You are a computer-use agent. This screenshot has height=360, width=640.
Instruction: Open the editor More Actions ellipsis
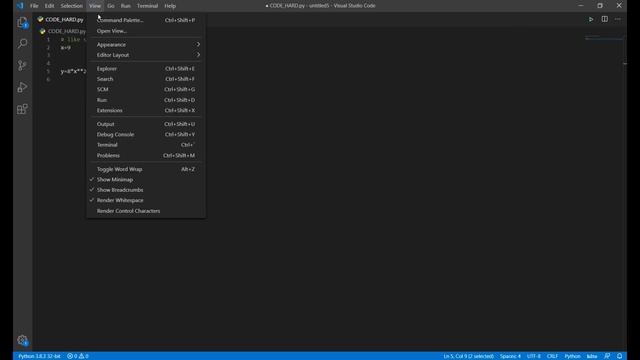point(618,19)
